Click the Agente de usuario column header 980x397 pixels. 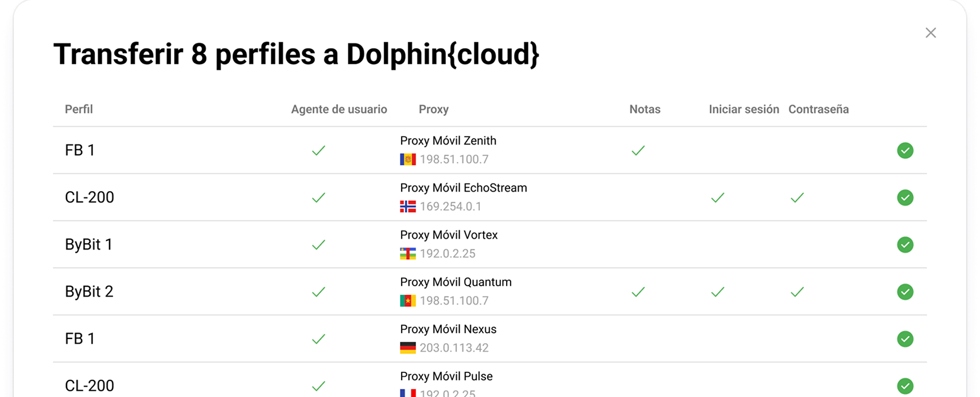[x=339, y=109]
